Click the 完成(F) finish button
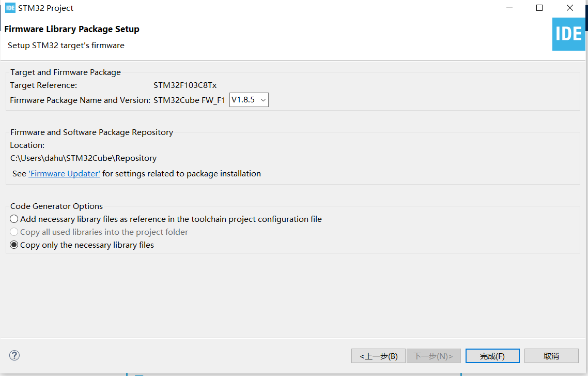This screenshot has height=376, width=588. pyautogui.click(x=492, y=356)
